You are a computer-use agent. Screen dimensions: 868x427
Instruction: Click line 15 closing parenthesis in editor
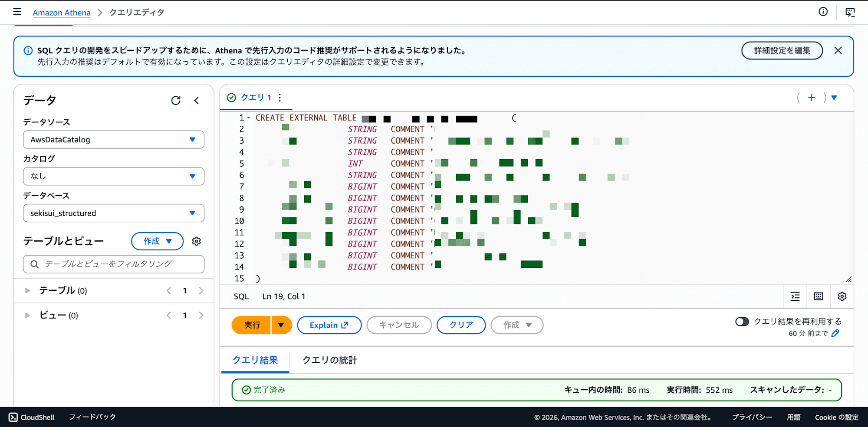258,279
